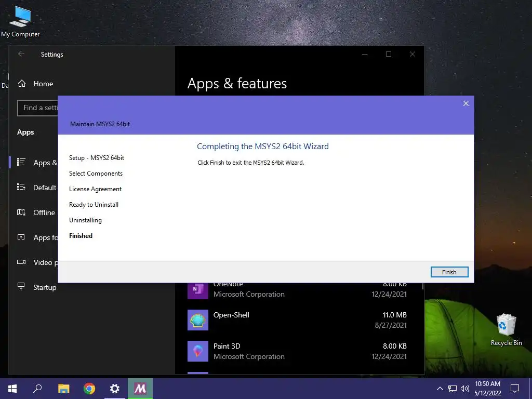Select the Open-Shell app entry
This screenshot has width=532, height=399.
pyautogui.click(x=297, y=320)
